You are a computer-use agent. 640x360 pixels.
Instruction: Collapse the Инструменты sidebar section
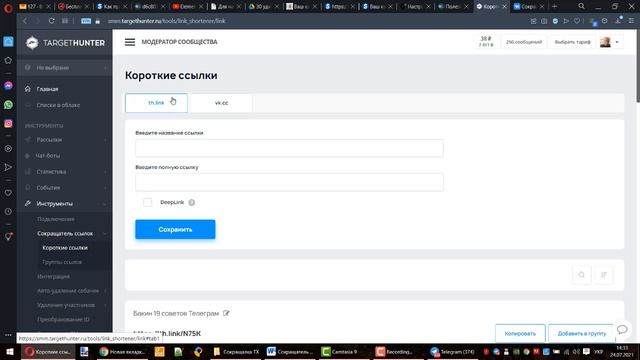click(65, 204)
